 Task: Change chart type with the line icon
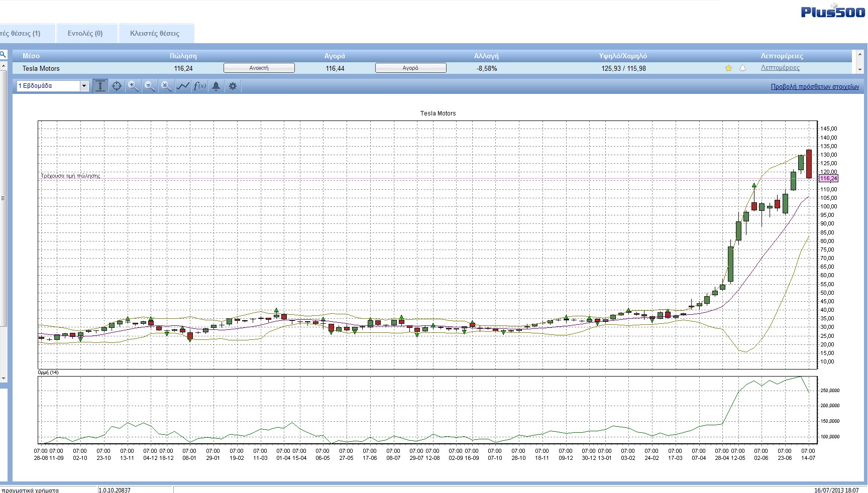[x=183, y=86]
